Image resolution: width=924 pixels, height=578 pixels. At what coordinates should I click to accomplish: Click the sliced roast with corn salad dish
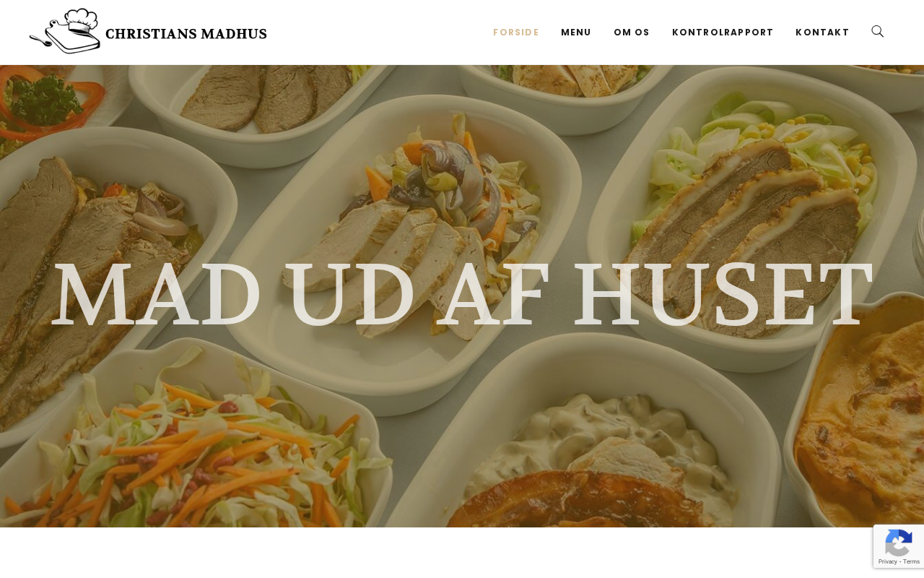[x=751, y=195]
